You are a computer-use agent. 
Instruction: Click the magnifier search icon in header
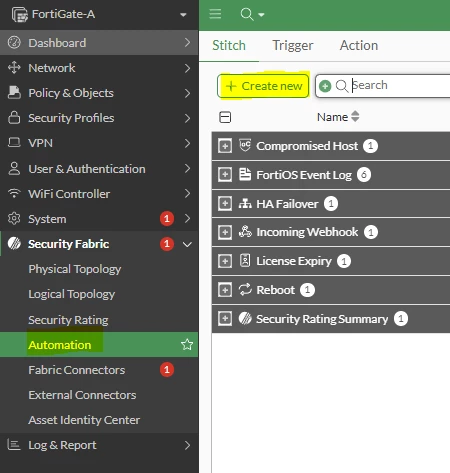pyautogui.click(x=247, y=14)
